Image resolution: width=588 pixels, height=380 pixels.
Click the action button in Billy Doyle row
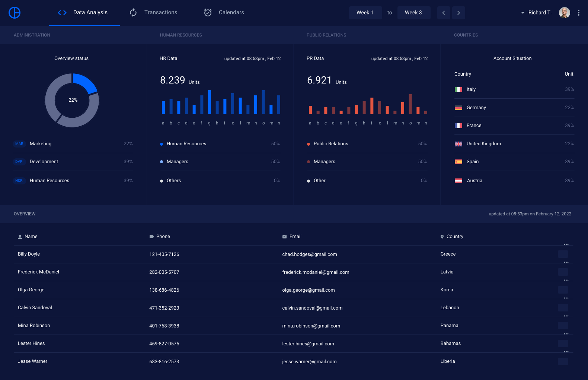coord(563,254)
